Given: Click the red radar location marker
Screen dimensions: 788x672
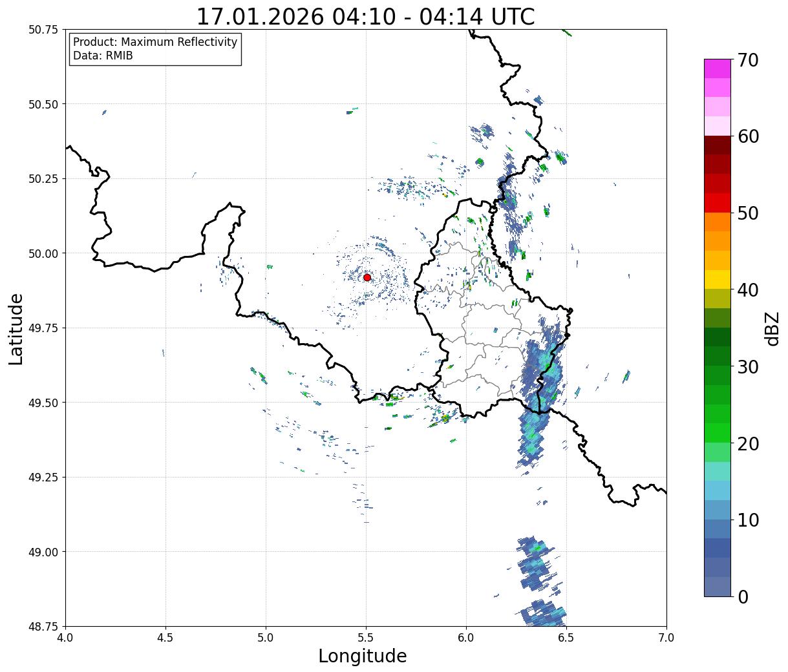Looking at the screenshot, I should [367, 277].
